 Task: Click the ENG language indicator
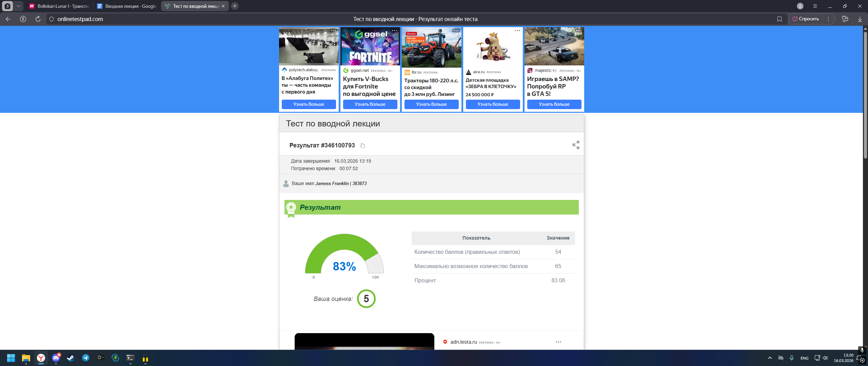pos(804,358)
